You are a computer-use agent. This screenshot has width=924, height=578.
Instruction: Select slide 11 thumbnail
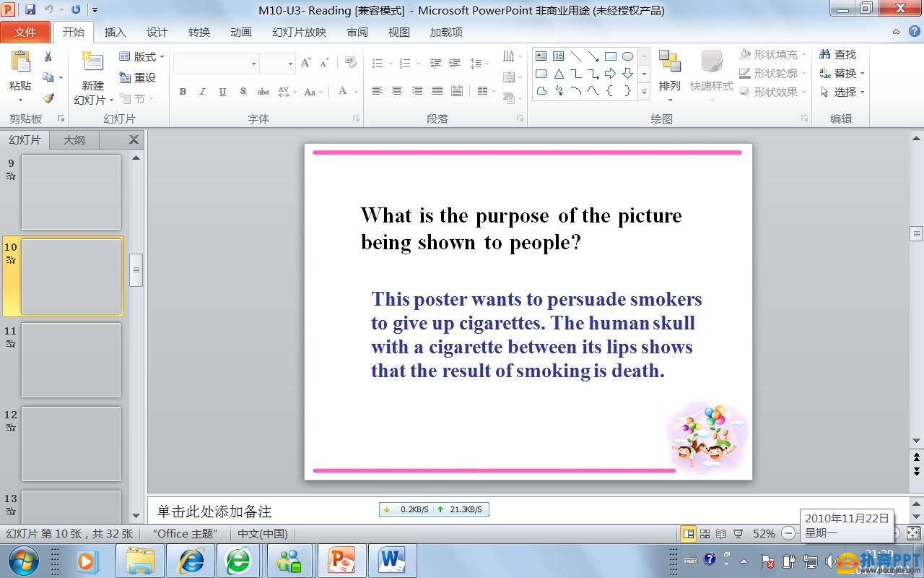[x=71, y=360]
